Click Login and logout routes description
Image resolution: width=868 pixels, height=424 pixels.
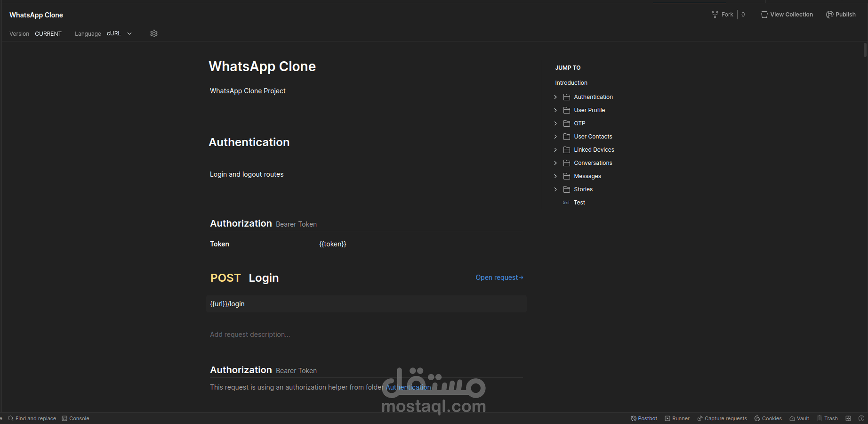point(247,174)
